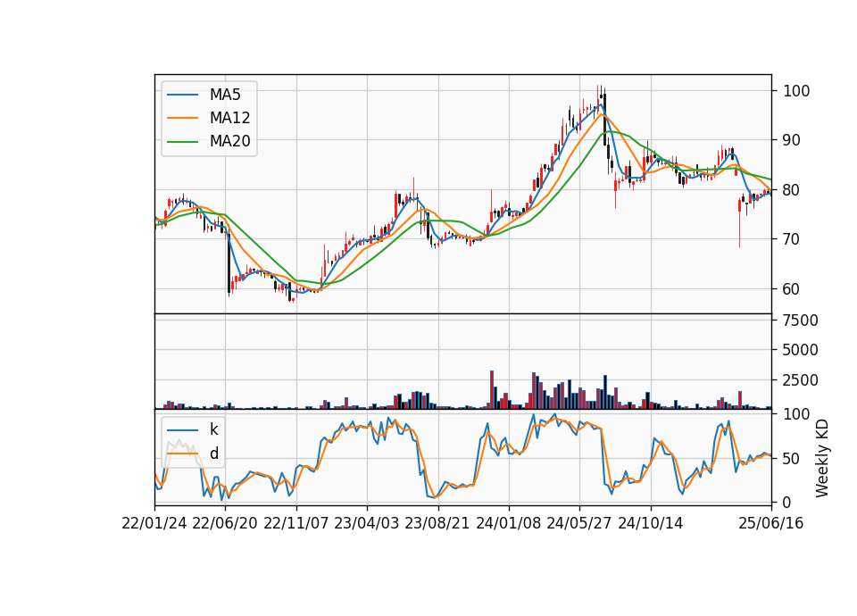Image resolution: width=857 pixels, height=616 pixels.
Task: Click the KD axis value 0
Action: tap(787, 503)
